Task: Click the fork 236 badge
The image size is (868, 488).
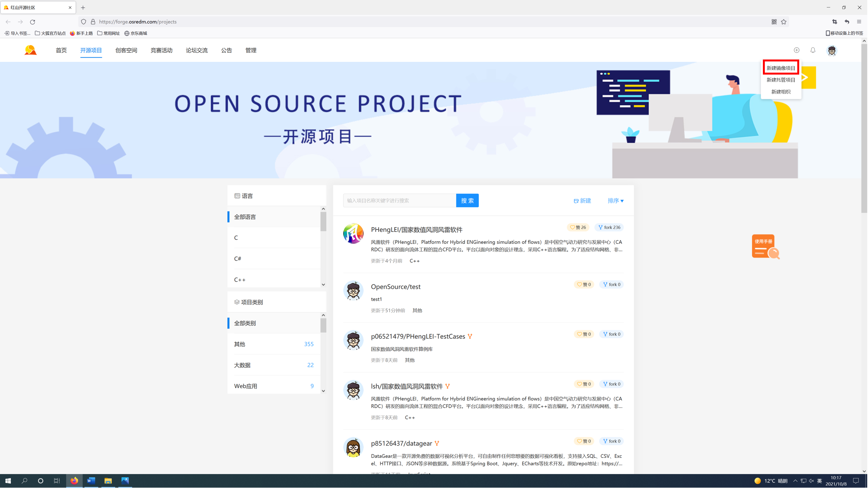Action: tap(609, 228)
